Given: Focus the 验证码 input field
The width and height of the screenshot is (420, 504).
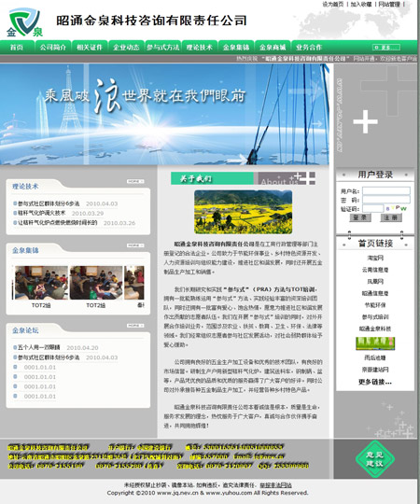Looking at the screenshot, I should coord(372,209).
